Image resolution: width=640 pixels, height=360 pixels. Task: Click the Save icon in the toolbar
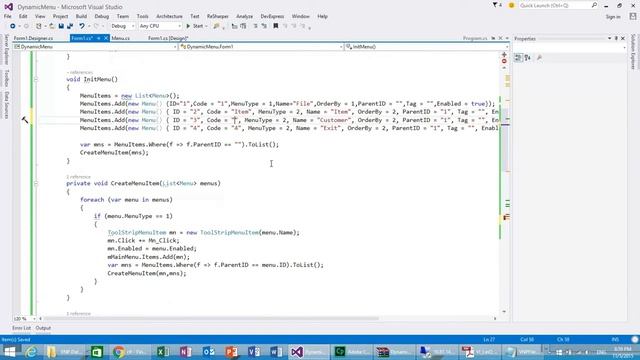(61, 26)
